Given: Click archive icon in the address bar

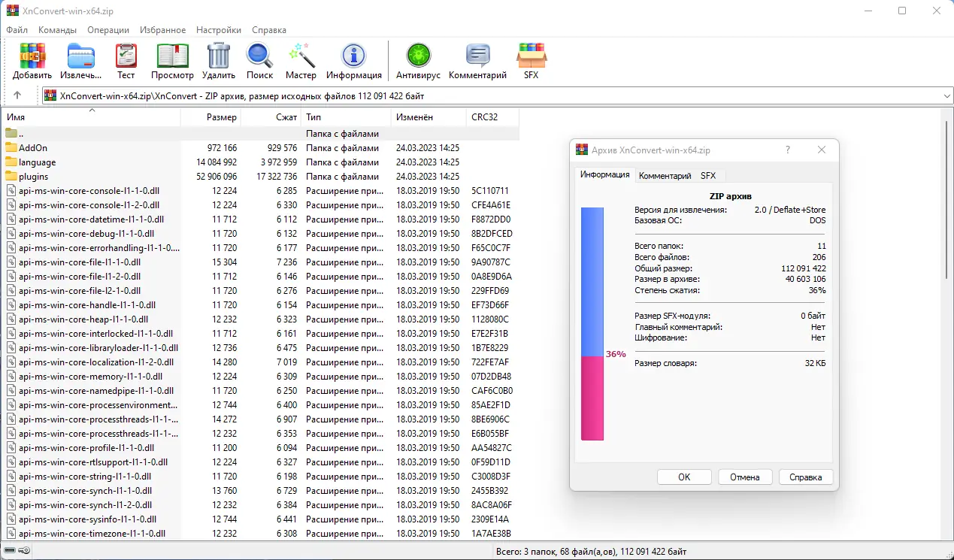Looking at the screenshot, I should tap(50, 96).
